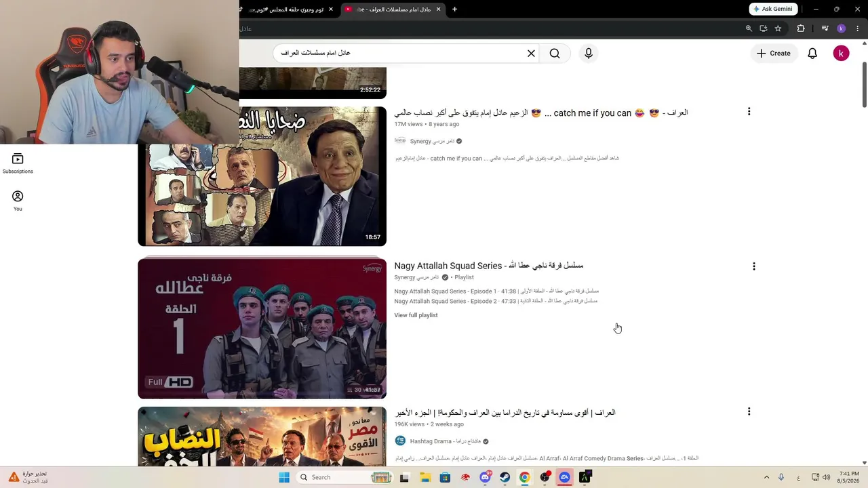
Task: Play the 18:57 Adel Imam video thumbnail
Action: [262, 176]
